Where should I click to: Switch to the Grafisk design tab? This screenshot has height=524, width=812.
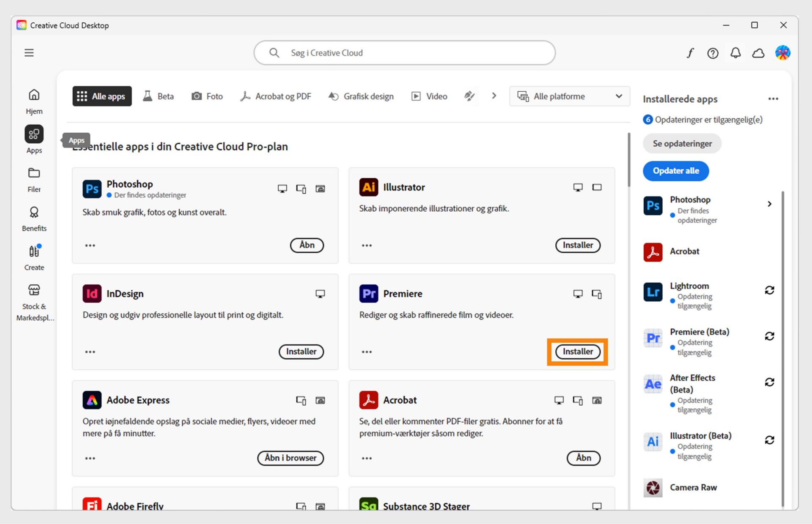pyautogui.click(x=361, y=96)
